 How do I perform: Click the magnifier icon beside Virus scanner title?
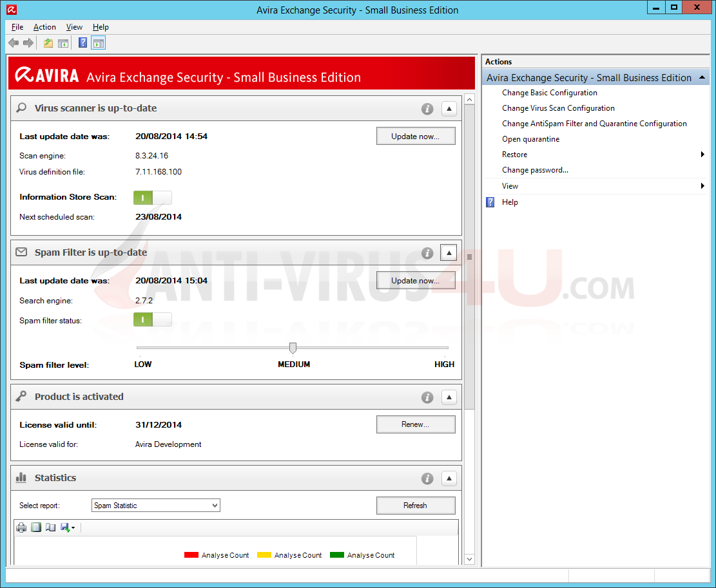click(21, 108)
